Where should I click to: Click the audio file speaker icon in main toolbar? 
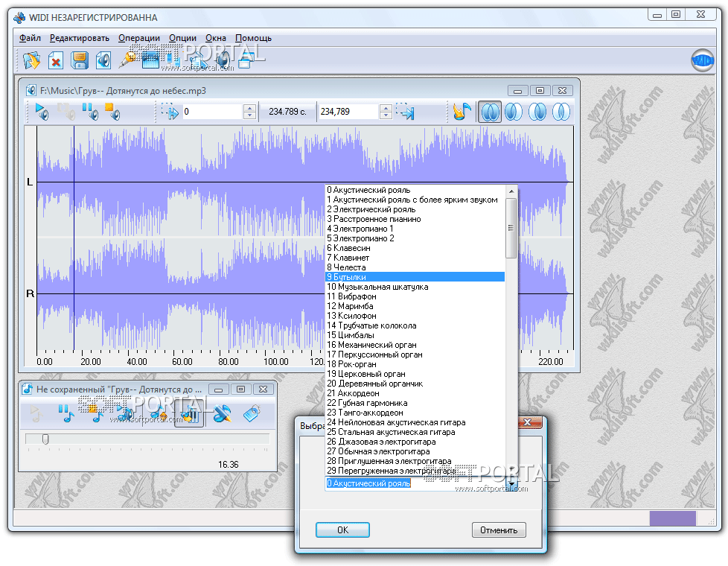pos(103,60)
